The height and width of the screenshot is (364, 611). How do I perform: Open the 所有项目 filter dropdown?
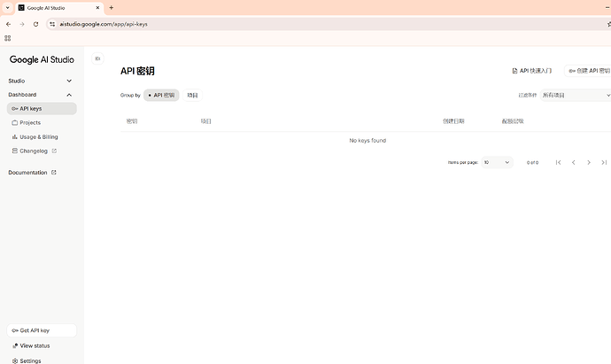click(576, 95)
